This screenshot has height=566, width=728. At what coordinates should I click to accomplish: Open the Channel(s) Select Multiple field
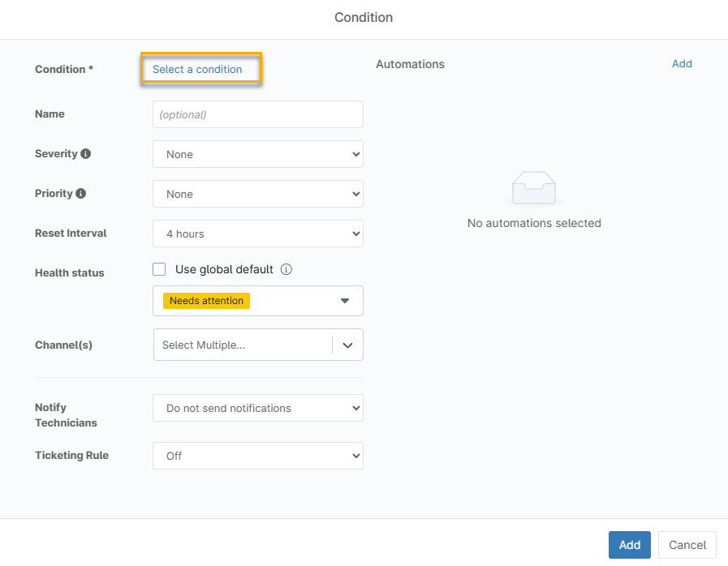coord(242,345)
